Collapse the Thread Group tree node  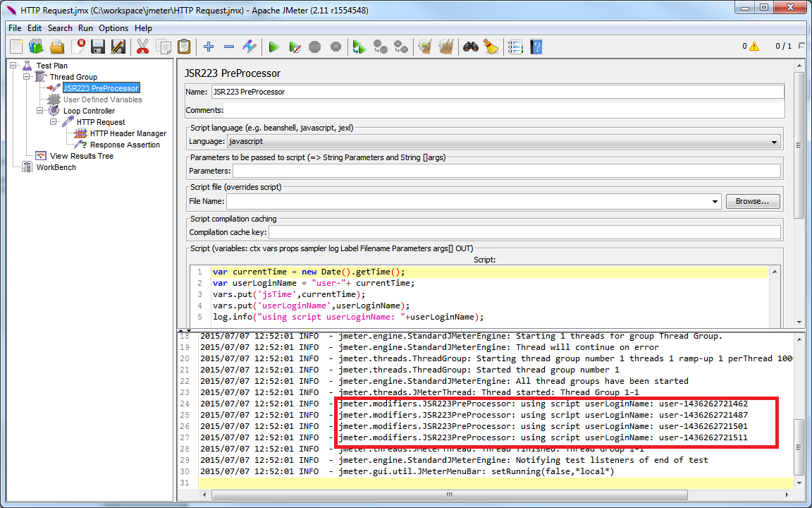tap(27, 77)
